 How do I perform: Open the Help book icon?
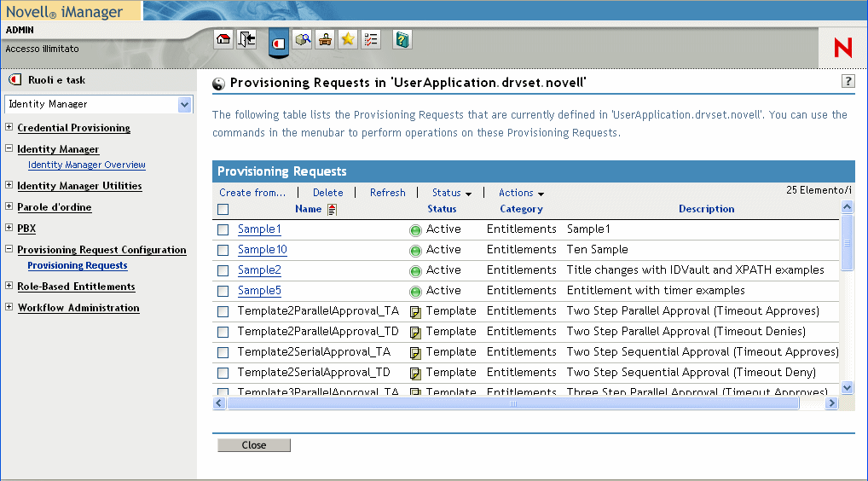(402, 39)
